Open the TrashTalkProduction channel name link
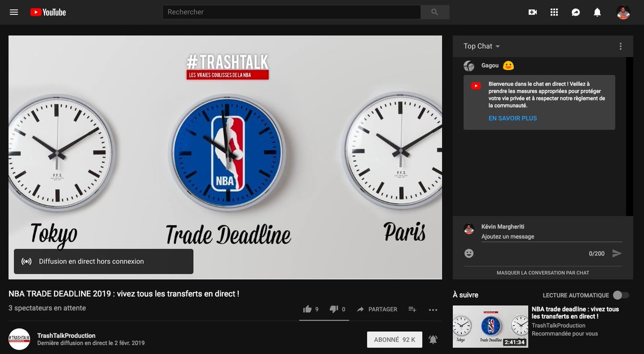The height and width of the screenshot is (354, 644). tap(66, 336)
